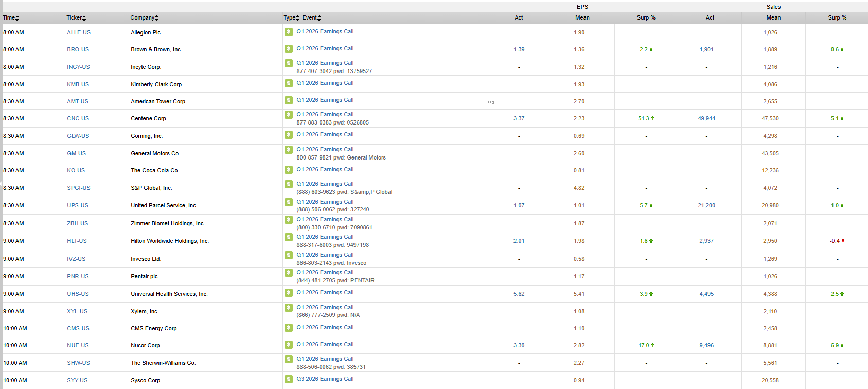Click the green earnings icon for Allegion Plc
The image size is (868, 389).
(289, 32)
